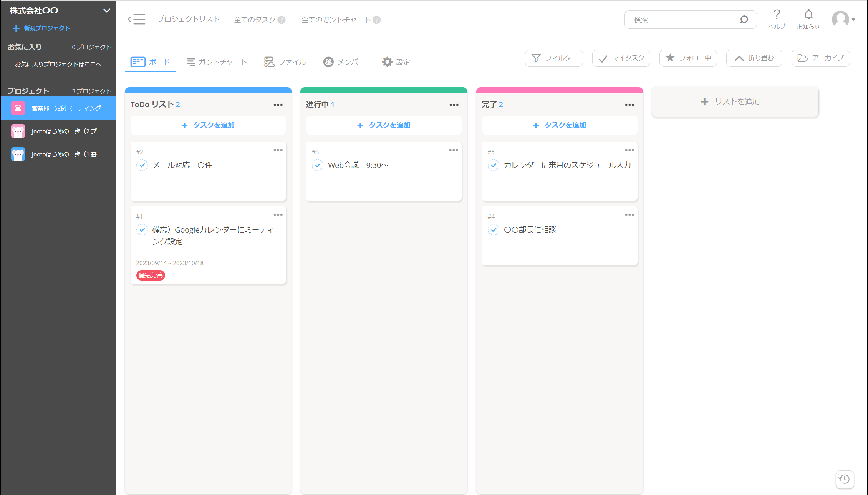Select the 営業部 定例ミーティング project
Viewport: 868px width, 495px height.
pyautogui.click(x=66, y=108)
